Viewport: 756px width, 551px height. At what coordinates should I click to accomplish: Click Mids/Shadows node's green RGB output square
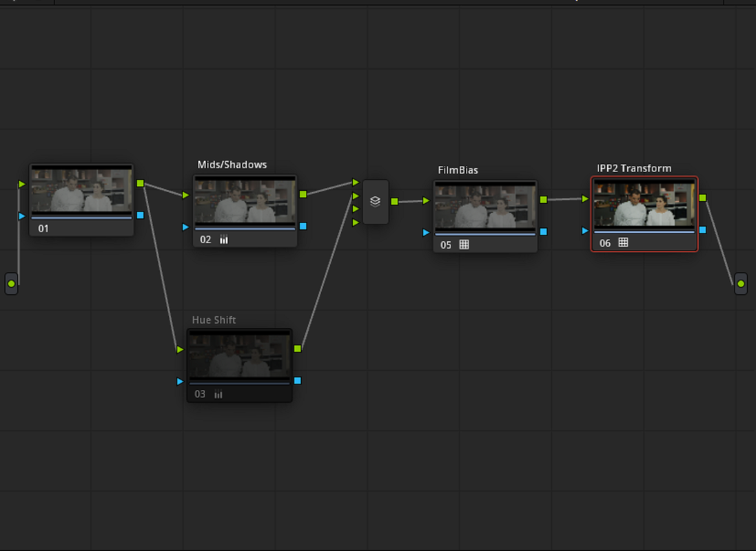coord(303,194)
